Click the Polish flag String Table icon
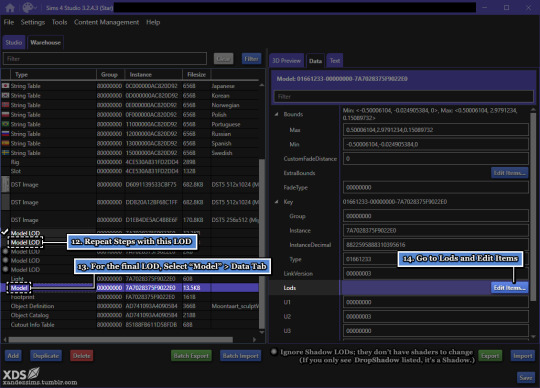 tap(6, 114)
